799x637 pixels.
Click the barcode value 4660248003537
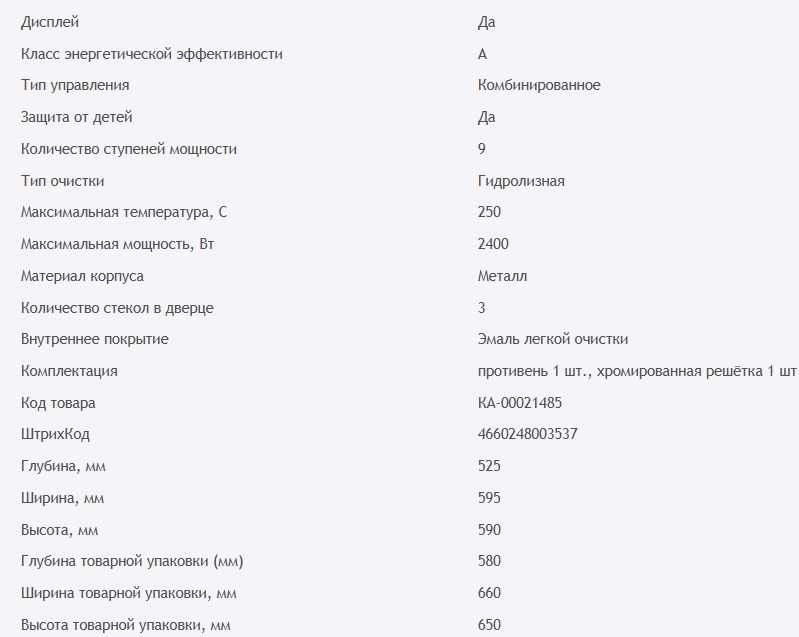coord(527,435)
